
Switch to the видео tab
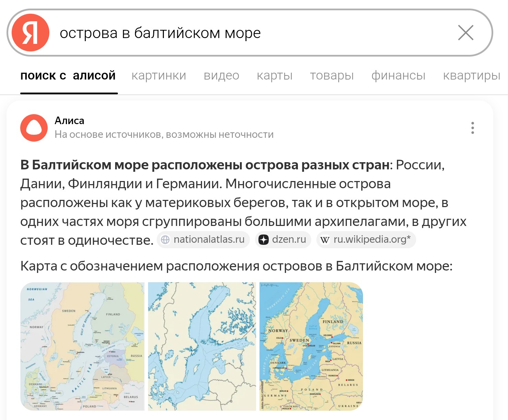click(x=221, y=75)
